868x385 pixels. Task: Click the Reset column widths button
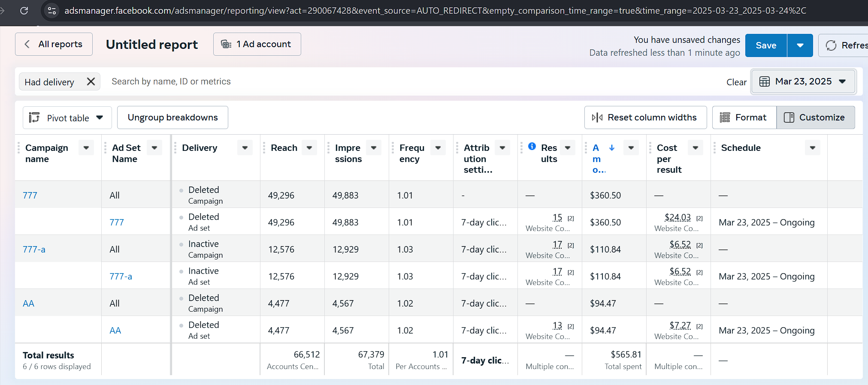pos(645,117)
